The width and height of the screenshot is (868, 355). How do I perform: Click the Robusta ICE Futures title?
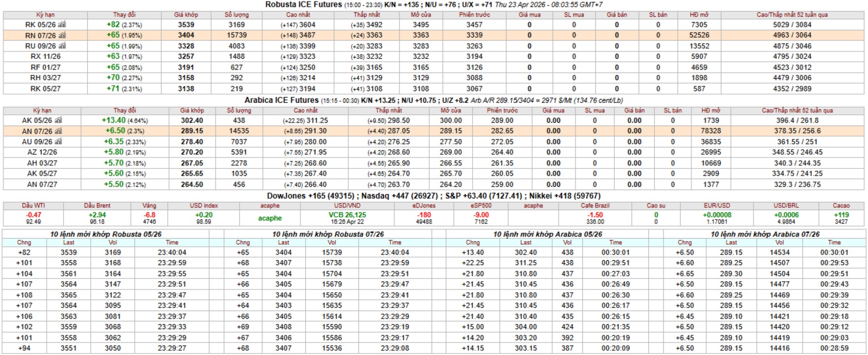303,4
